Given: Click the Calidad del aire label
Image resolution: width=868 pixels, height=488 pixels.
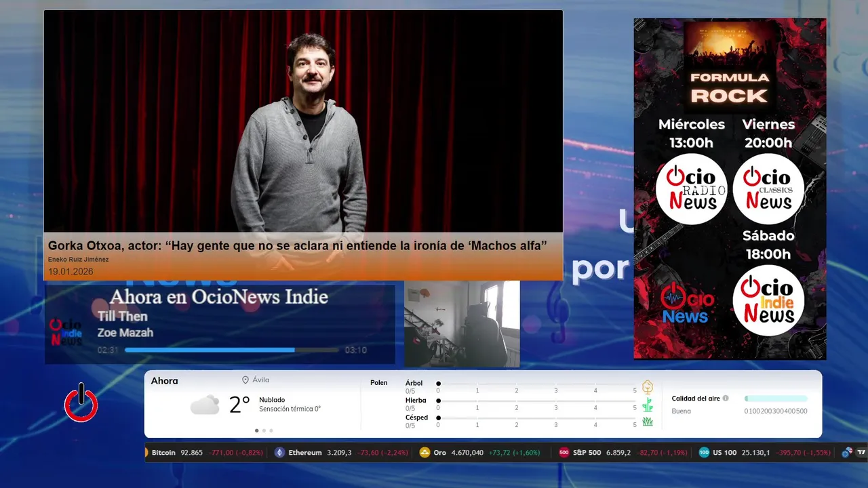Looking at the screenshot, I should [x=696, y=399].
